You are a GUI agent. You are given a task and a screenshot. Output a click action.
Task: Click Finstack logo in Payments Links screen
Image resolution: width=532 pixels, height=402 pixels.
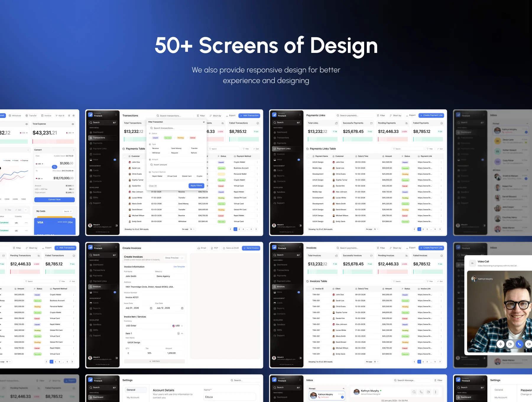click(x=274, y=115)
